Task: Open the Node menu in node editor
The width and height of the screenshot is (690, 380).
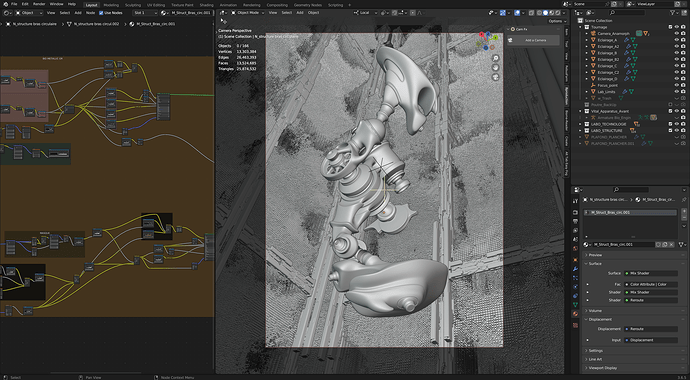Action: pos(90,13)
